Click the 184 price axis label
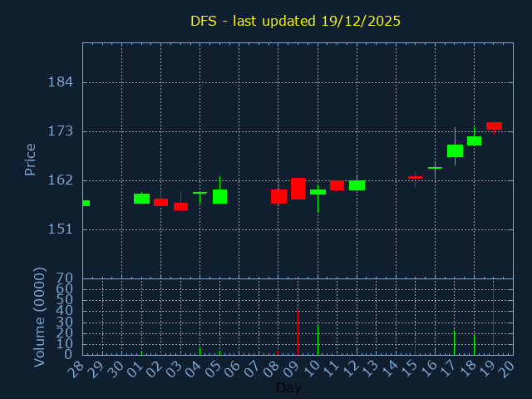The height and width of the screenshot is (399, 532). coord(62,82)
